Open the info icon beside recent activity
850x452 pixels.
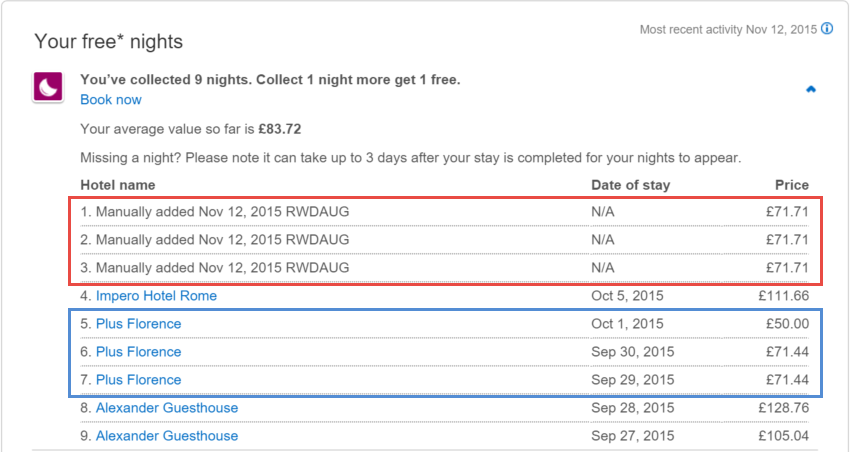point(827,29)
